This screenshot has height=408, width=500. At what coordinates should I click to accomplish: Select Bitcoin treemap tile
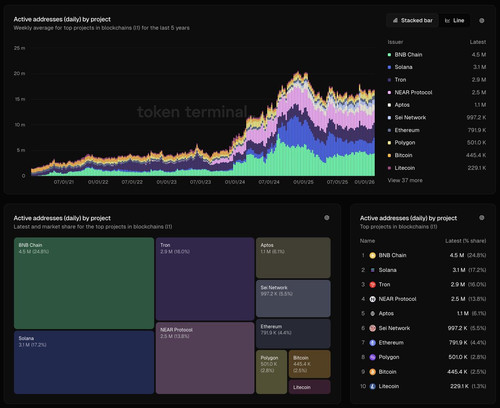[310, 364]
